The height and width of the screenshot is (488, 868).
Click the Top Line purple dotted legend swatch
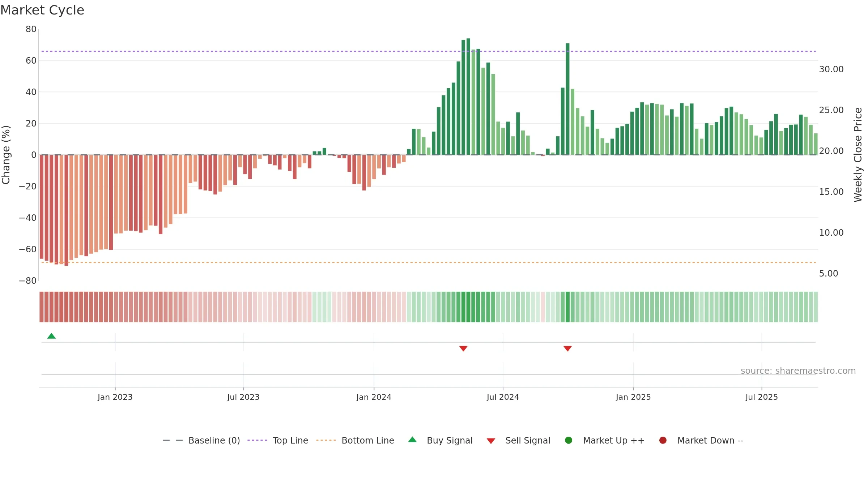(257, 440)
